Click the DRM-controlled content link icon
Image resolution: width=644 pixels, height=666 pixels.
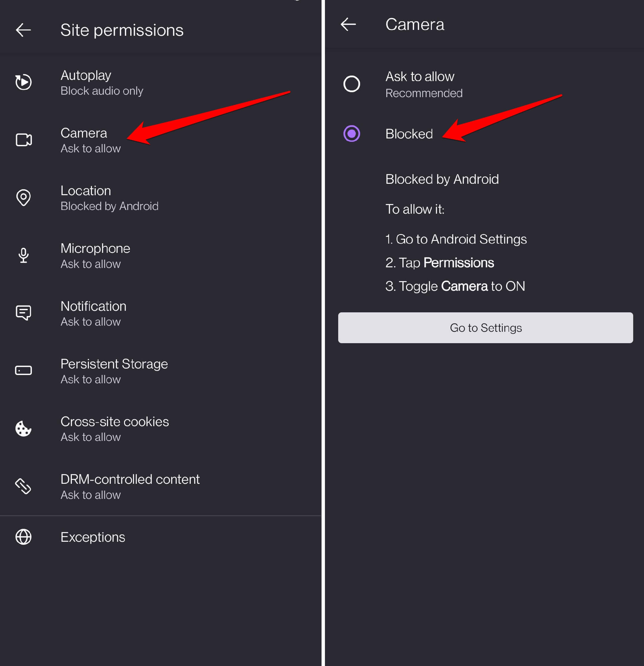23,486
